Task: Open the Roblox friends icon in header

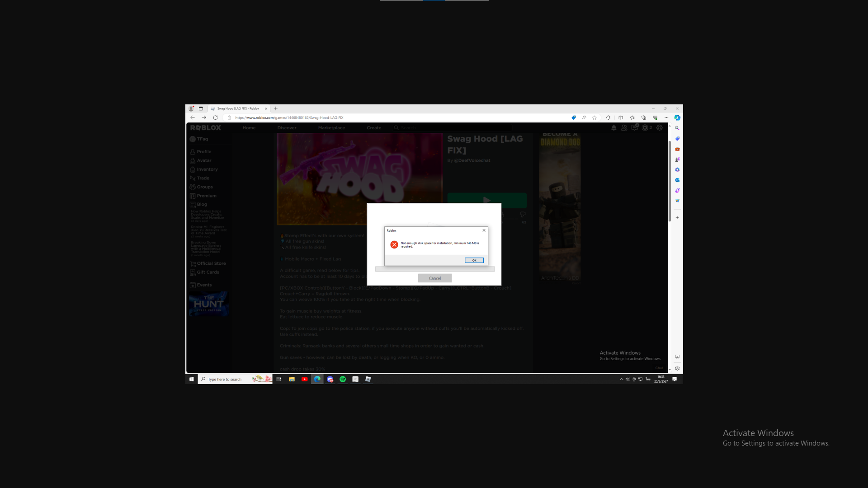Action: pos(624,128)
